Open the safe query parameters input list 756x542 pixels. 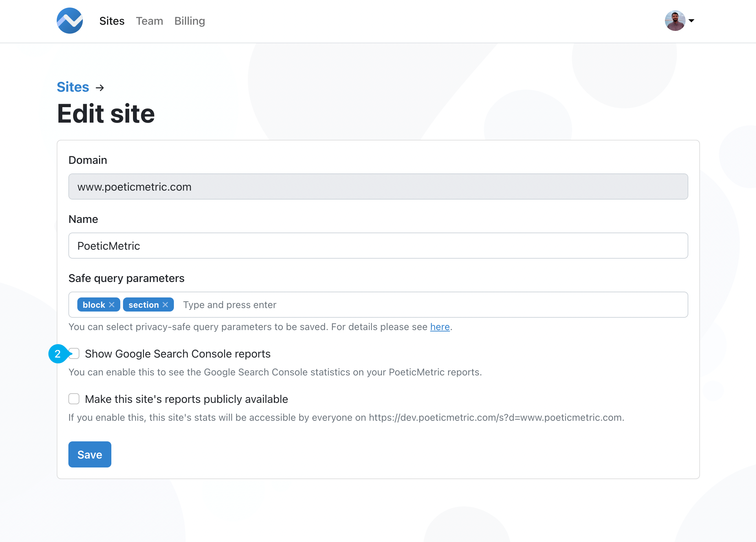309,304
